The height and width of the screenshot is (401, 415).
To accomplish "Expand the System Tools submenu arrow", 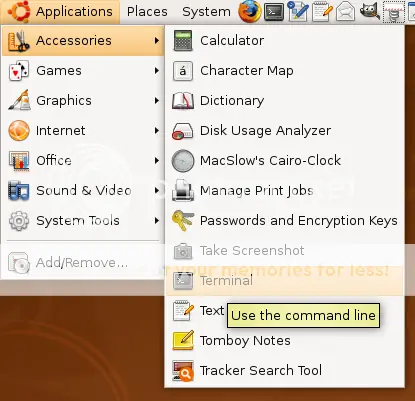I will tap(157, 221).
